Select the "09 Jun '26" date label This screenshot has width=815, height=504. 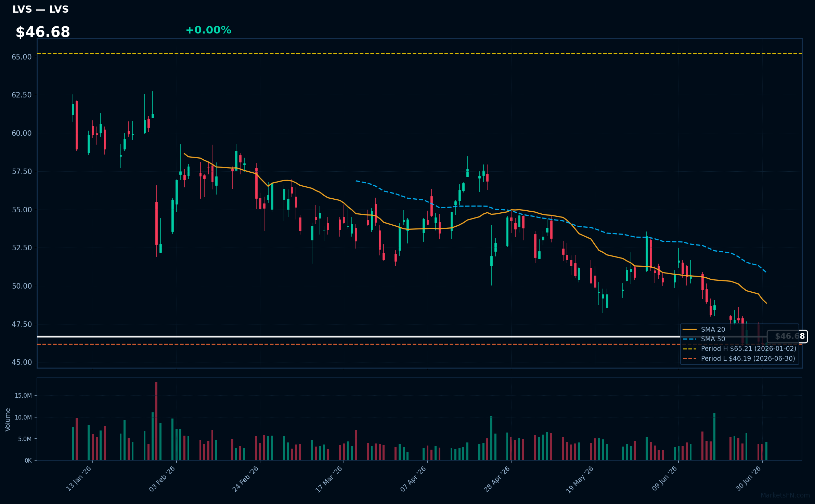tap(664, 479)
